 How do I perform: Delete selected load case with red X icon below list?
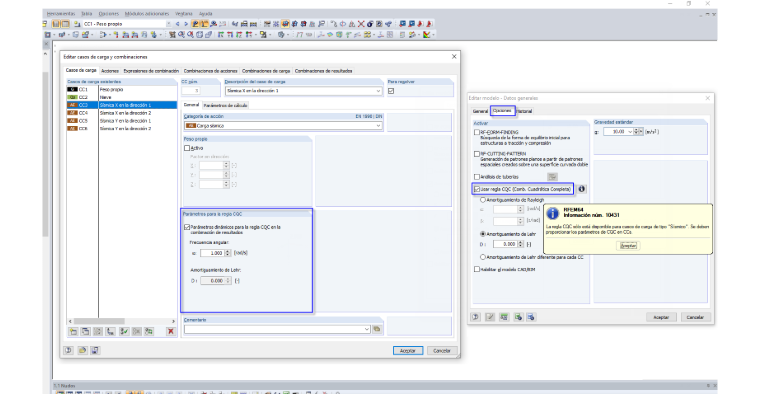[171, 331]
